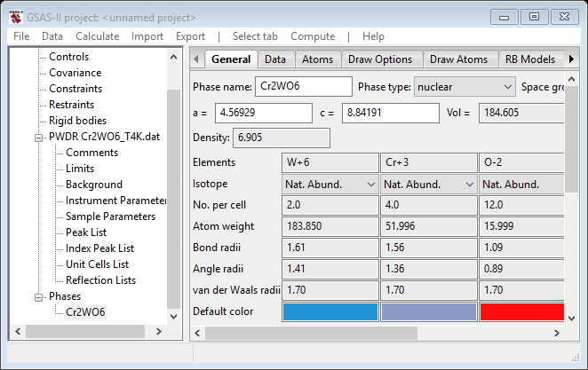Click the lattice parameter a field

(264, 113)
